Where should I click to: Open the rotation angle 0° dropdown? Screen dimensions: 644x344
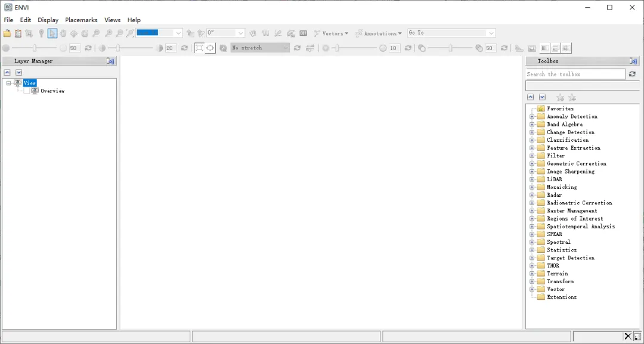click(241, 33)
